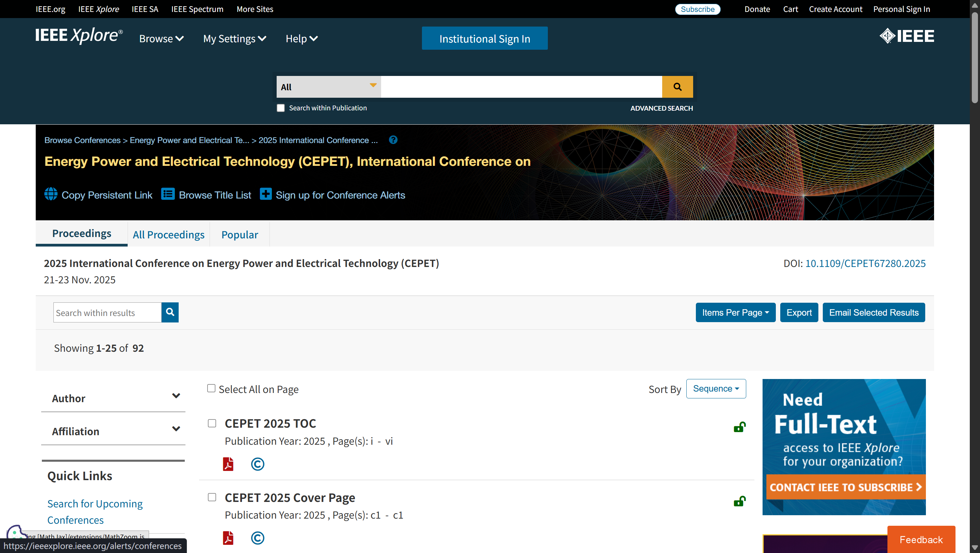The width and height of the screenshot is (980, 553).
Task: Click the open access lock for Cover Page
Action: tap(739, 501)
